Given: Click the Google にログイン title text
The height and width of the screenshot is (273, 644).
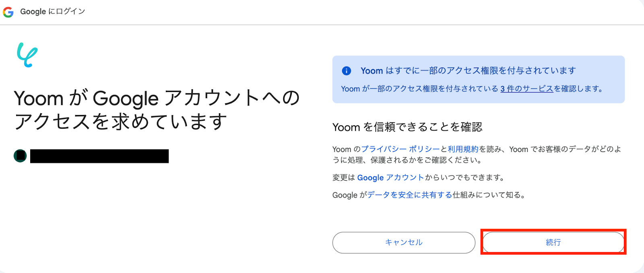Looking at the screenshot, I should click(x=53, y=12).
